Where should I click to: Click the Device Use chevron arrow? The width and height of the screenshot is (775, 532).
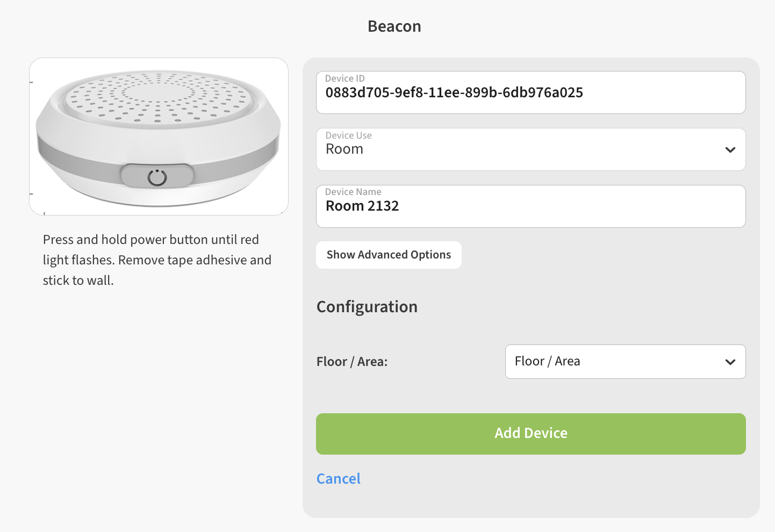click(730, 150)
